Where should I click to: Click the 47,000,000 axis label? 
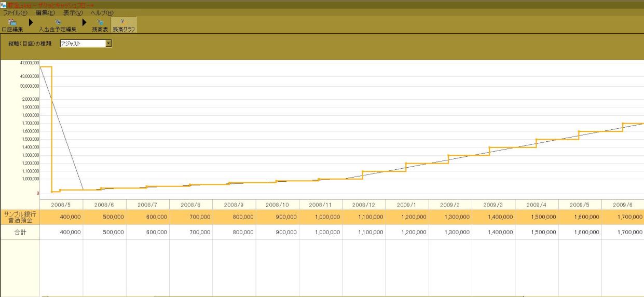(29, 62)
